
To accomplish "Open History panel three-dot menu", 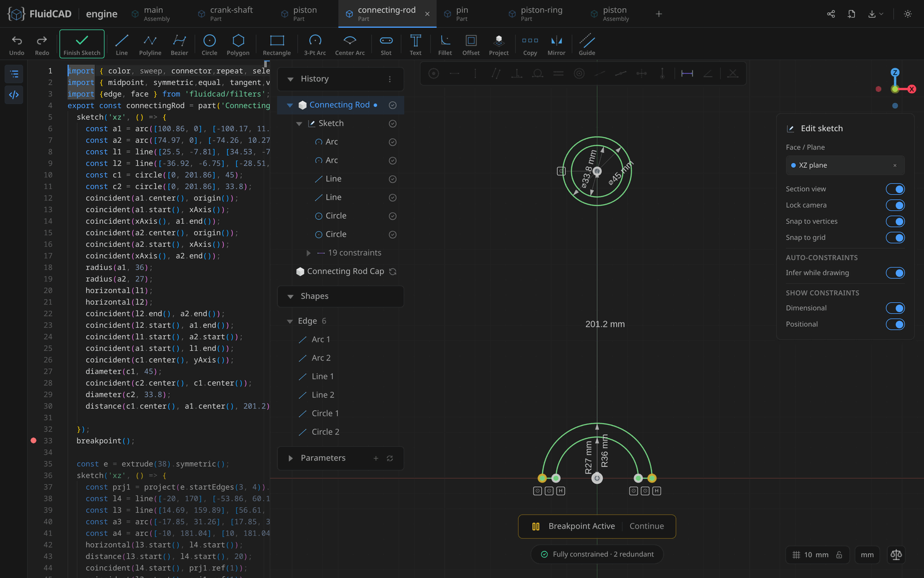I will 390,79.
